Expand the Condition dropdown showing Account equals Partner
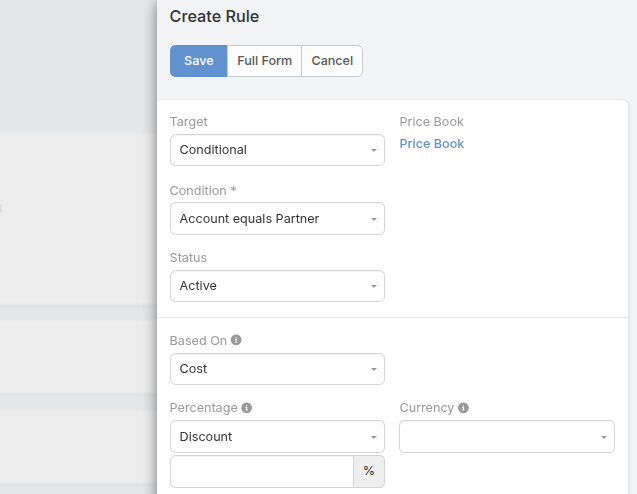 [x=277, y=218]
